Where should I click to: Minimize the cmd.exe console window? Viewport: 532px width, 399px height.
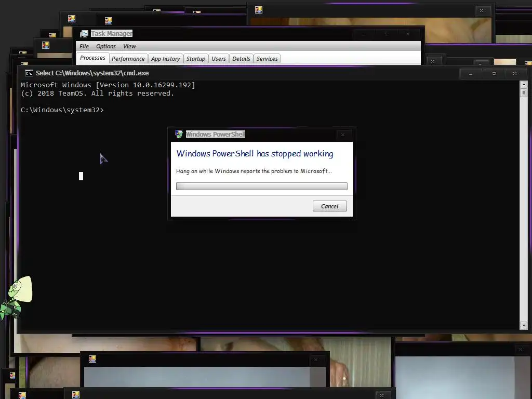(471, 74)
